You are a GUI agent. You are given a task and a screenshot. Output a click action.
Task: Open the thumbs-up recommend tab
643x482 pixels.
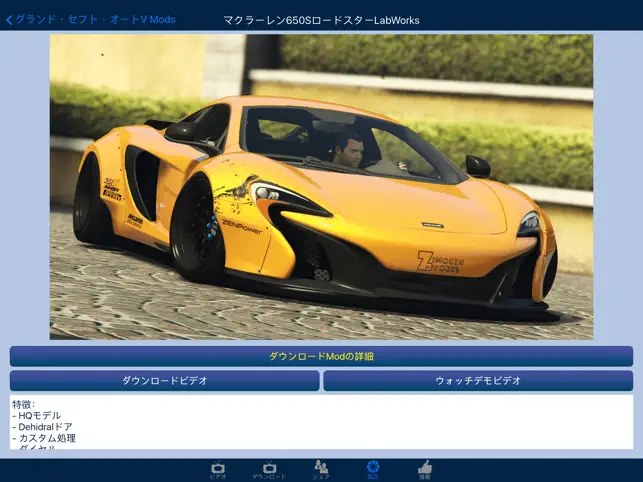pyautogui.click(x=424, y=470)
